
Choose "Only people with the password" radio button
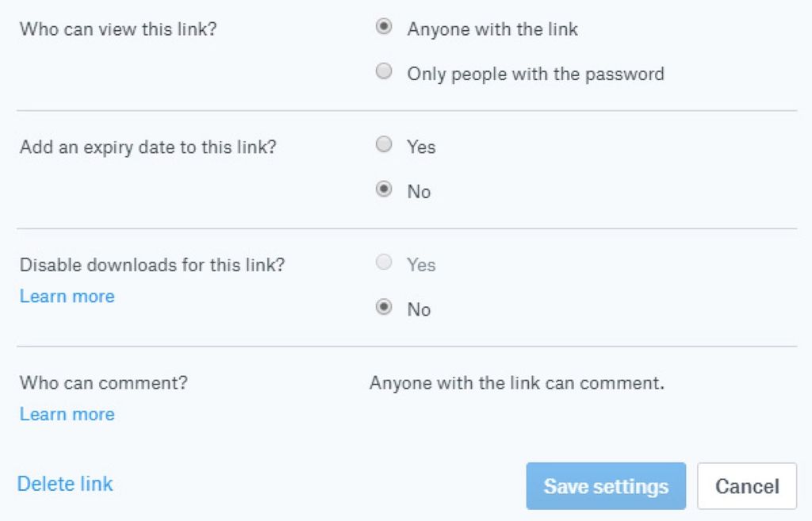(x=384, y=72)
